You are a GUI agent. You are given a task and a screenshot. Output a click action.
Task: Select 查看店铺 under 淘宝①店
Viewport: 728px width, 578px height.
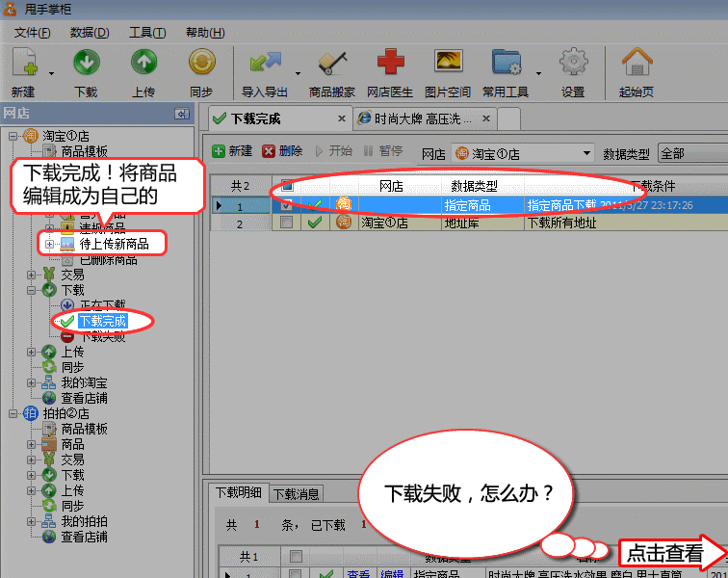pos(85,398)
